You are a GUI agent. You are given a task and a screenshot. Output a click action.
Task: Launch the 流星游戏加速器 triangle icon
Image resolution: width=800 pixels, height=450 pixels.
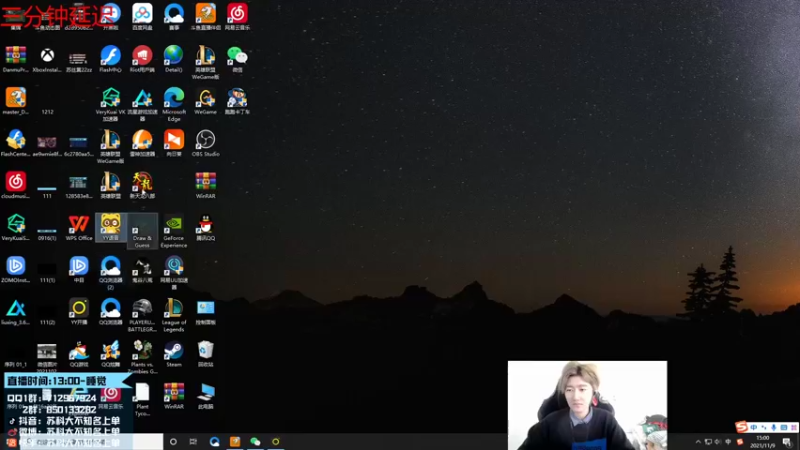(142, 104)
